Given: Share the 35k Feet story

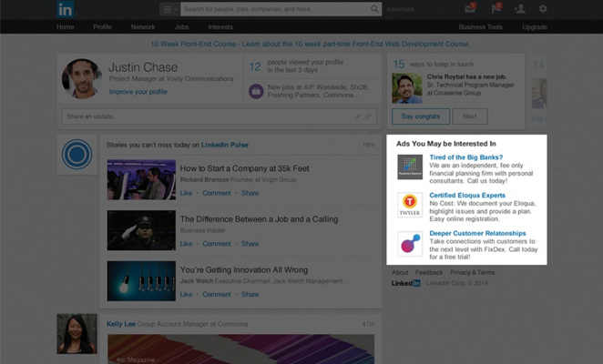Looking at the screenshot, I should tap(250, 193).
